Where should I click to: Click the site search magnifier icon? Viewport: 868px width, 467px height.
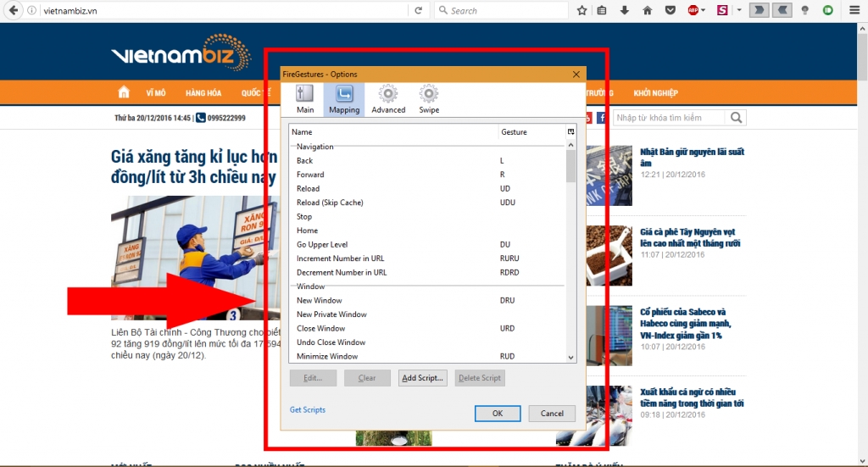coord(737,117)
